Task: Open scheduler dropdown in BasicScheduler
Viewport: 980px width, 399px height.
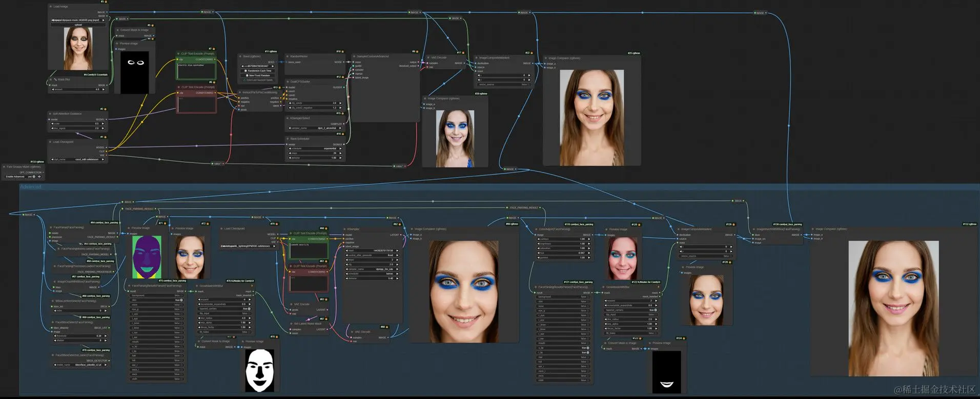Action: point(315,149)
